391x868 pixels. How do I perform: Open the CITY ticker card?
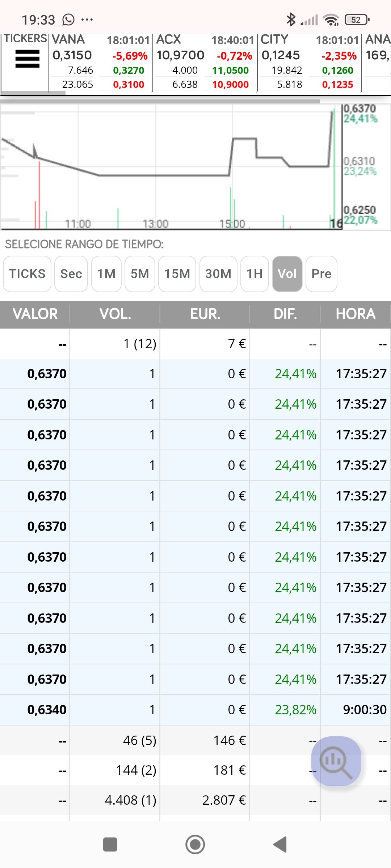pyautogui.click(x=309, y=62)
